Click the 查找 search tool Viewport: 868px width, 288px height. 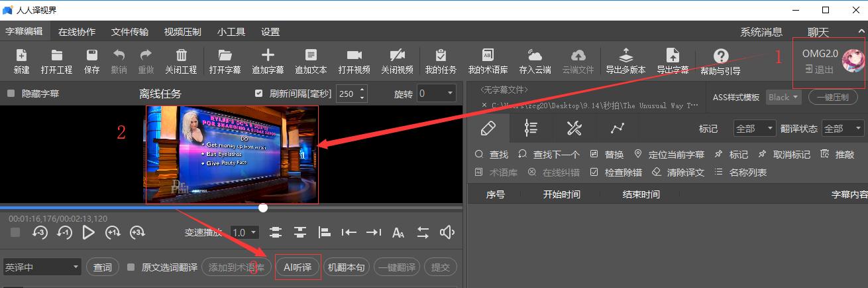492,155
